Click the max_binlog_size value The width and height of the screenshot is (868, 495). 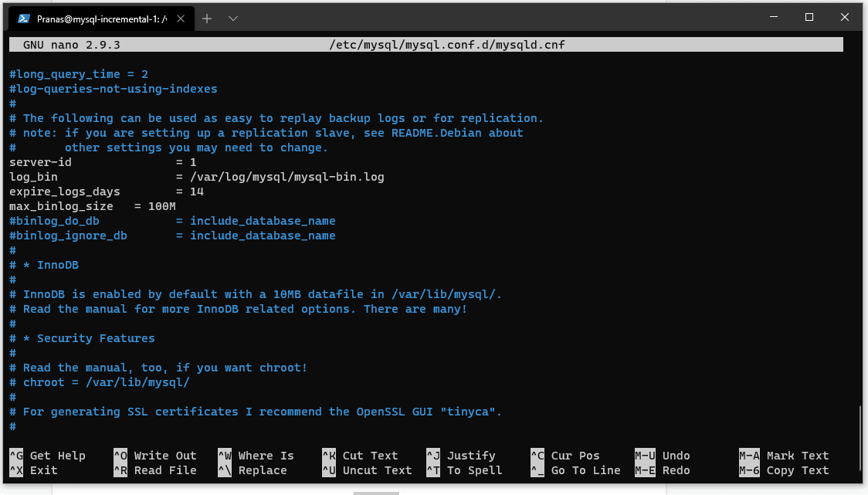pos(162,205)
